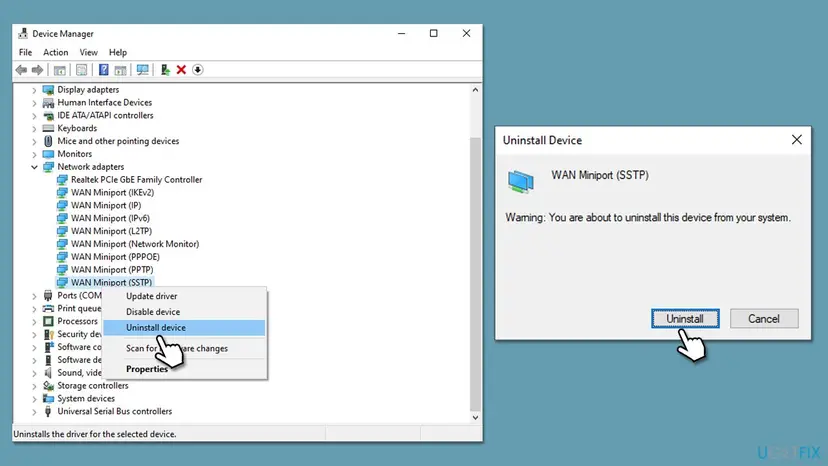Click the Display adapters category icon

48,90
